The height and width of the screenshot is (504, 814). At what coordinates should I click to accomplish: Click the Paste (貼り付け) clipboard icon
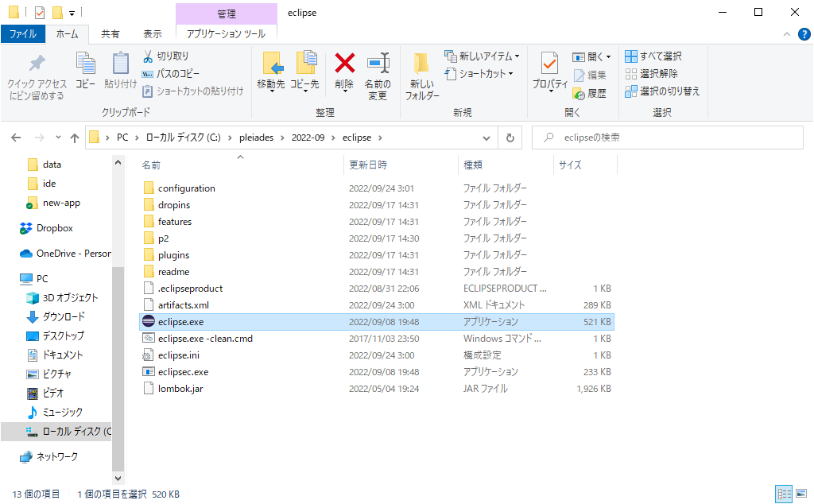coord(121,64)
